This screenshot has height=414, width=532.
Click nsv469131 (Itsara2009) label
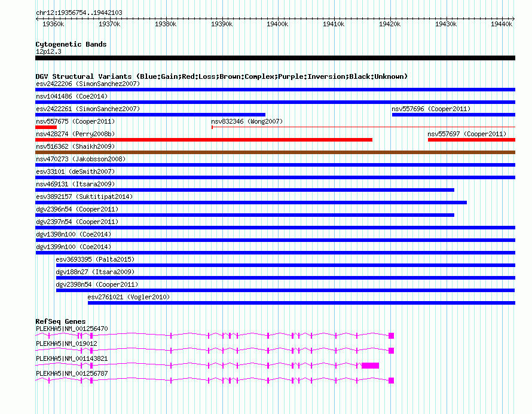click(75, 184)
